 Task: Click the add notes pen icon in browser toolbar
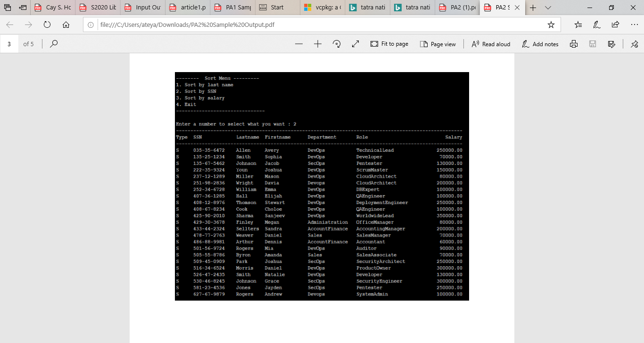click(596, 25)
